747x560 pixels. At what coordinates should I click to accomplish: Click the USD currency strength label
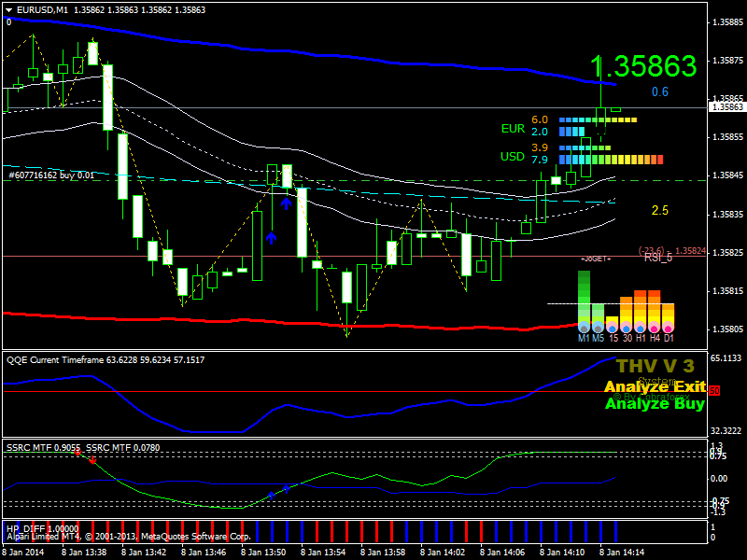point(513,157)
